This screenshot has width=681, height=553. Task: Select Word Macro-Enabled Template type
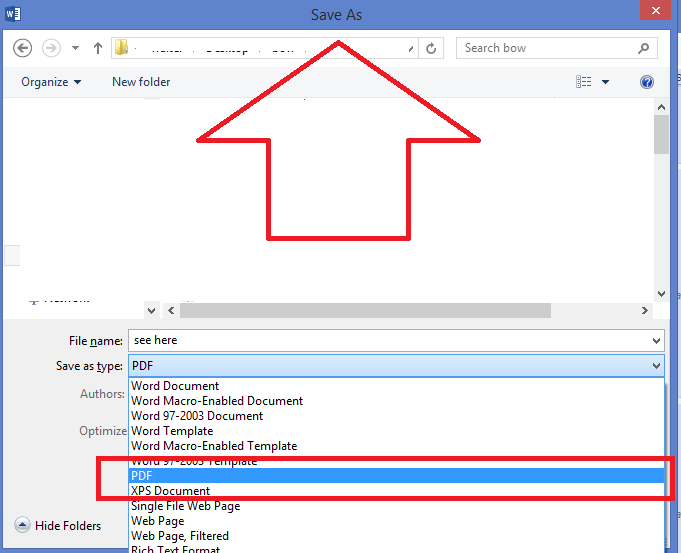coord(397,446)
